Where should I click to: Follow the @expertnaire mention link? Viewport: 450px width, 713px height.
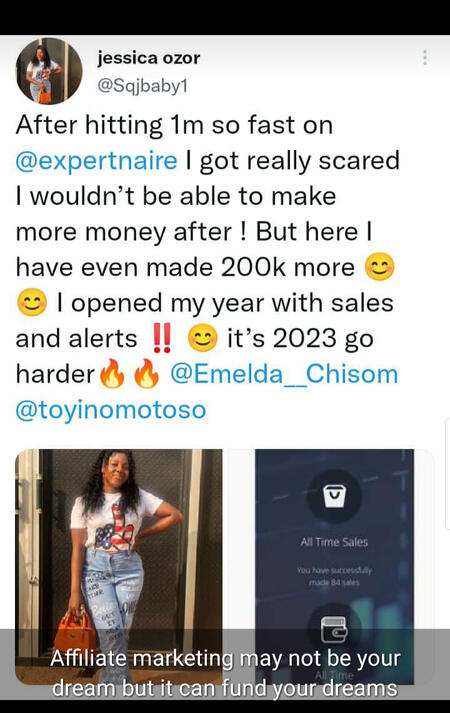pos(96,161)
